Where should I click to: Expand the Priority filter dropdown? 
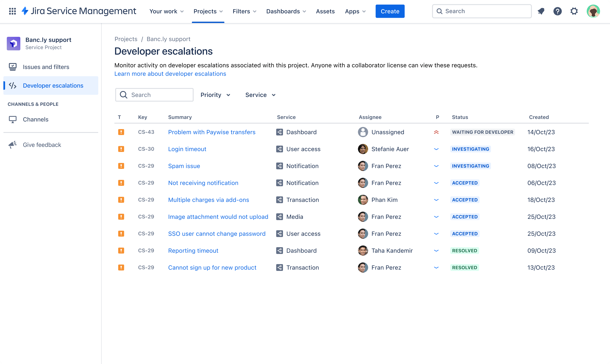coord(215,94)
